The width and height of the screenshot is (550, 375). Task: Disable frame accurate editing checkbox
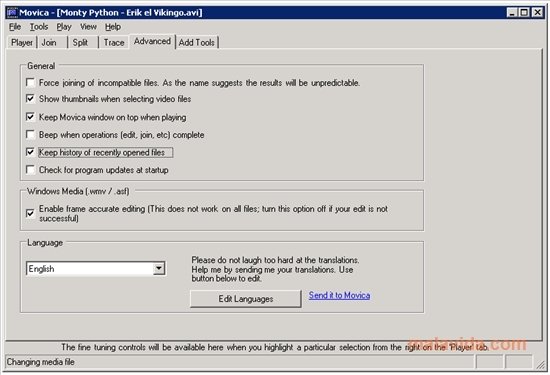click(x=31, y=213)
